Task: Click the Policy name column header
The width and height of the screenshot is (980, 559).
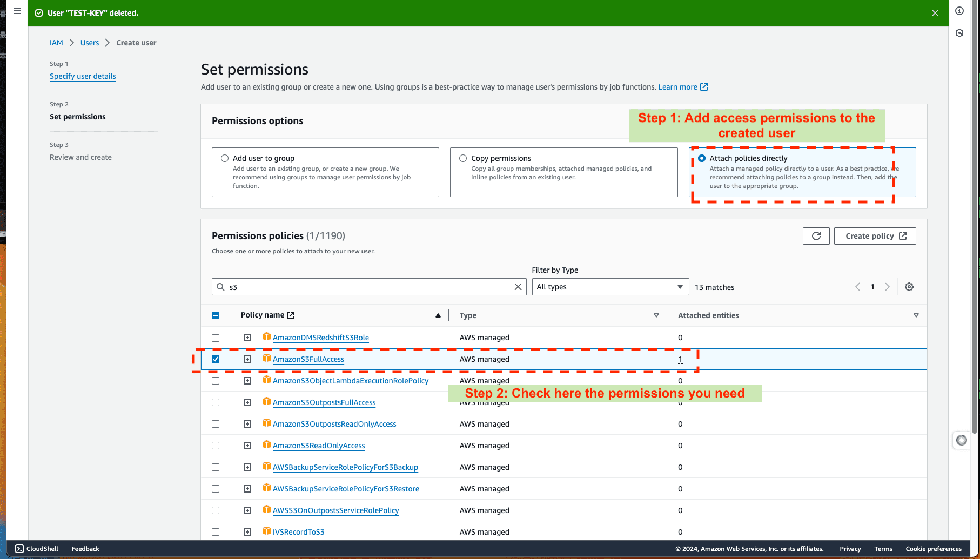Action: point(263,315)
